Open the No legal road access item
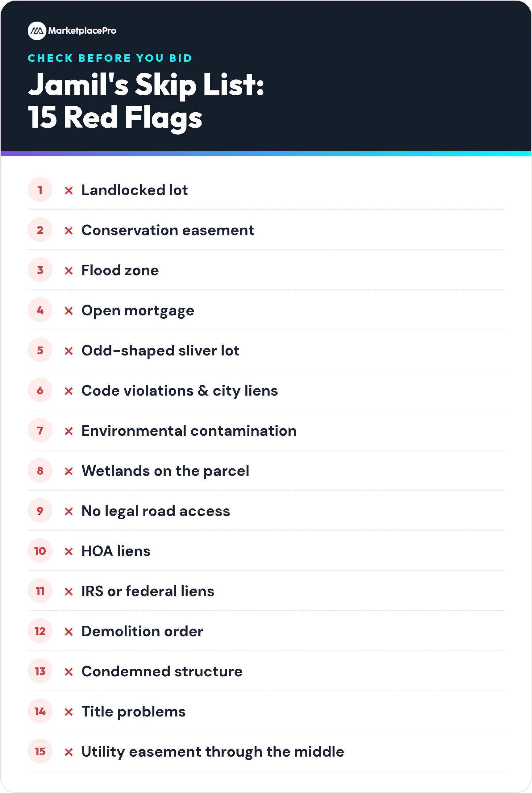The image size is (532, 793). [x=156, y=511]
